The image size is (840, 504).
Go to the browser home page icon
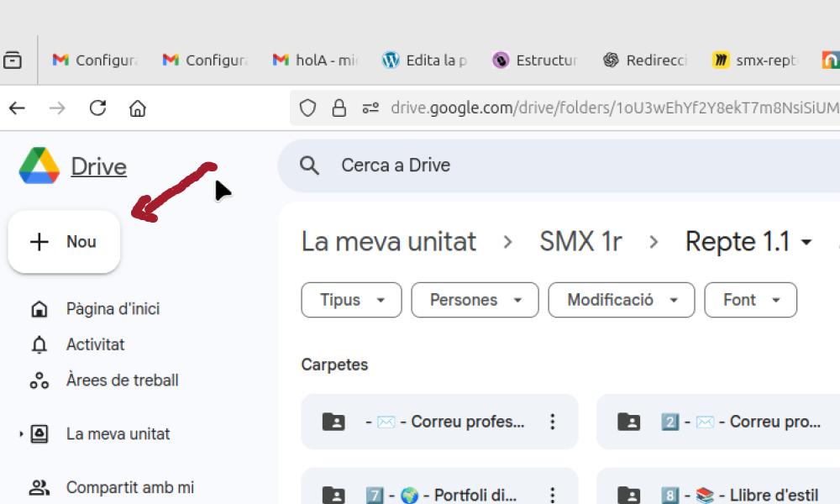tap(138, 108)
